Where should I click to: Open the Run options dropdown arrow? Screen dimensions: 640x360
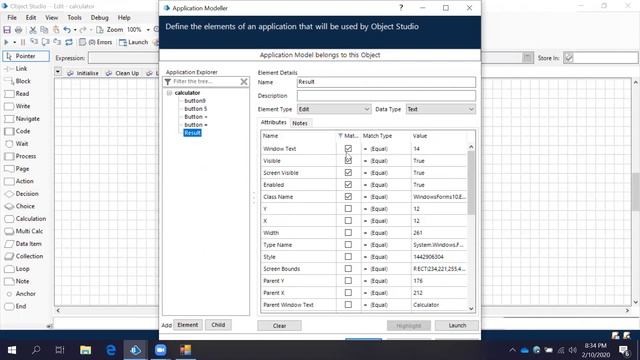coord(14,42)
